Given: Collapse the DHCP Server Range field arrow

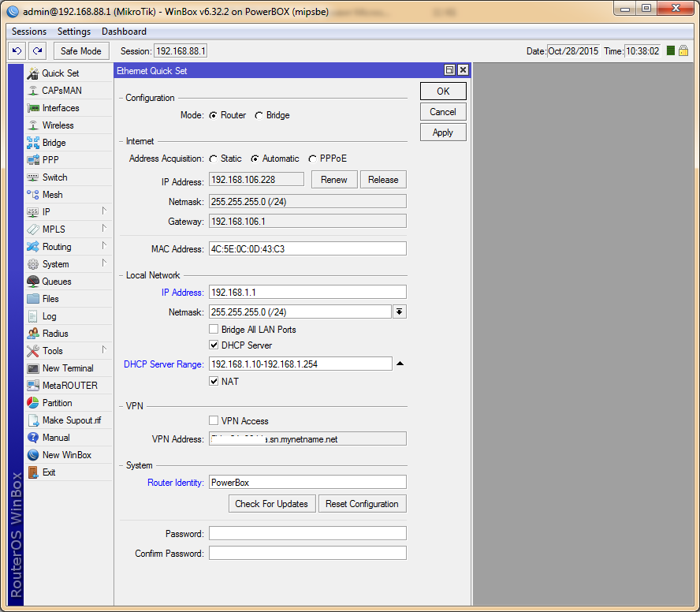Looking at the screenshot, I should click(x=400, y=364).
